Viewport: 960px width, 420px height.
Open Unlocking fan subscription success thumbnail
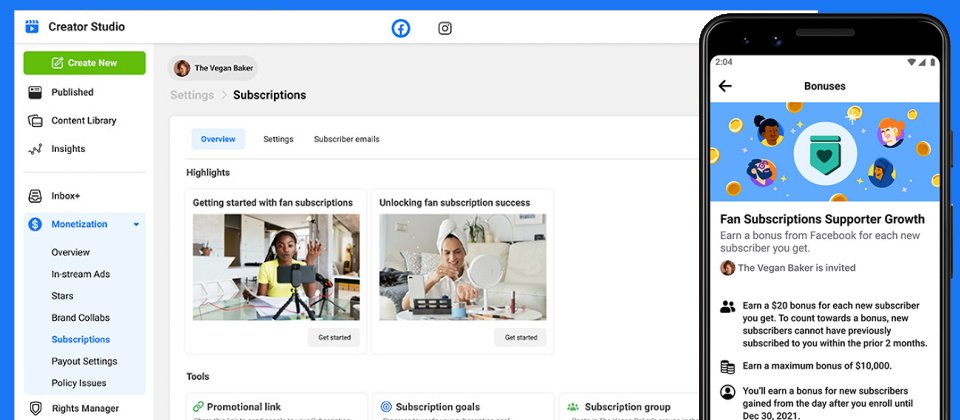463,267
